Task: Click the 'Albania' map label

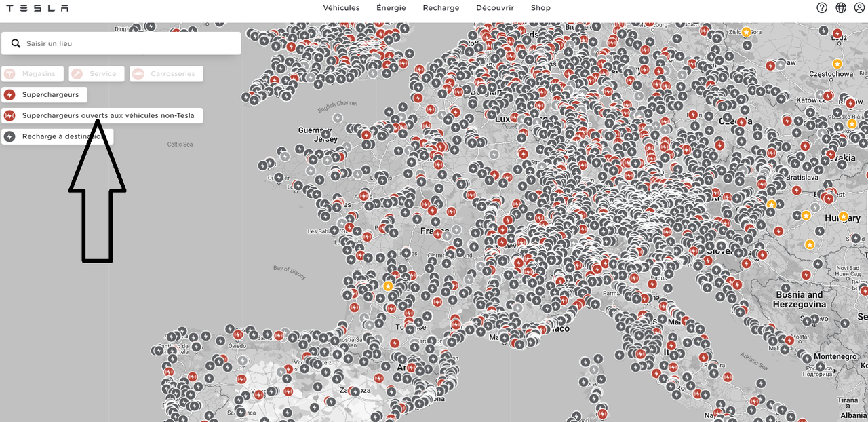Action: [853, 415]
